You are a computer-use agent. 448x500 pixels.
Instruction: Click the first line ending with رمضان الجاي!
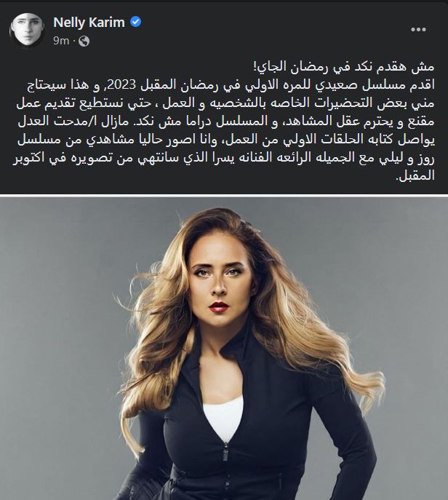(x=344, y=67)
